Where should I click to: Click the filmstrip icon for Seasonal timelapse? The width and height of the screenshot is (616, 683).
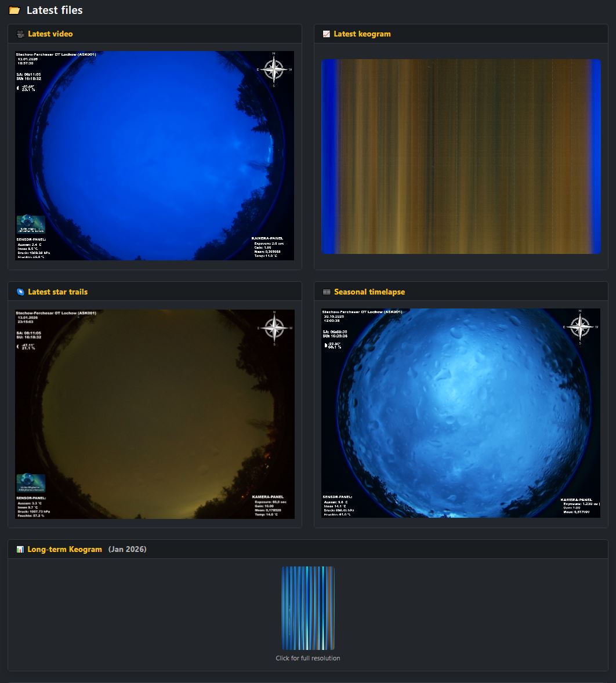[x=327, y=292]
